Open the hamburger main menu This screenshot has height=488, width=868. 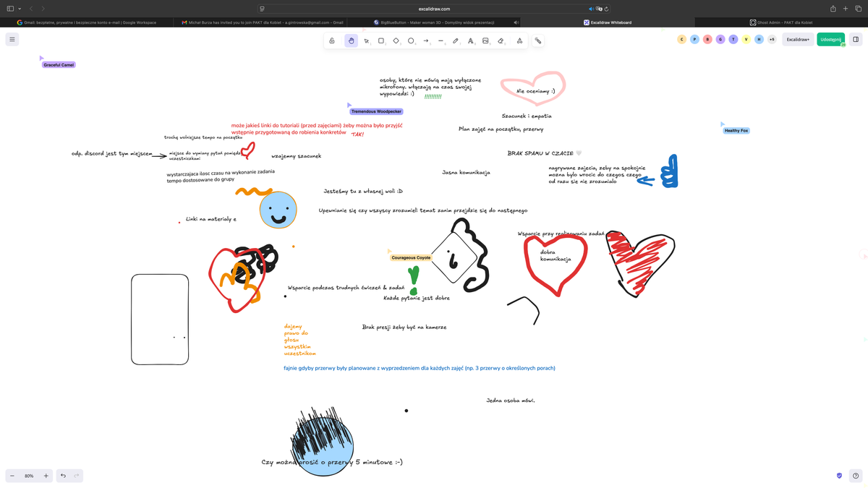point(12,40)
